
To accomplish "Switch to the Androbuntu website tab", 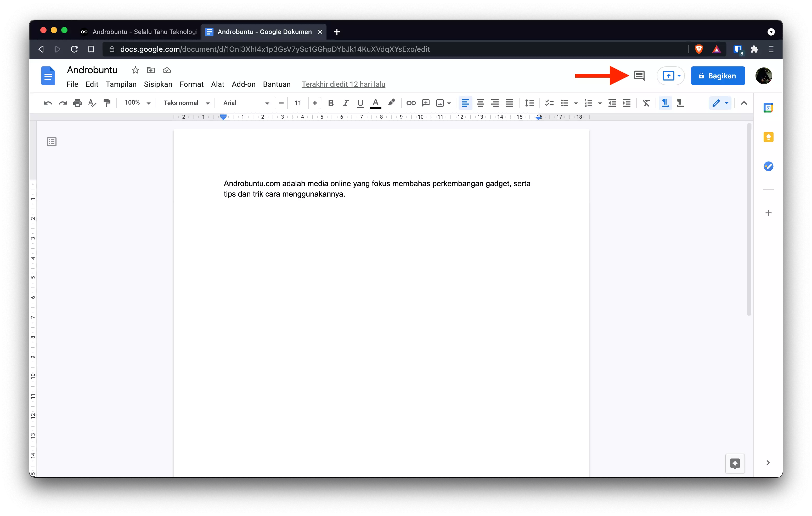I will coord(142,32).
